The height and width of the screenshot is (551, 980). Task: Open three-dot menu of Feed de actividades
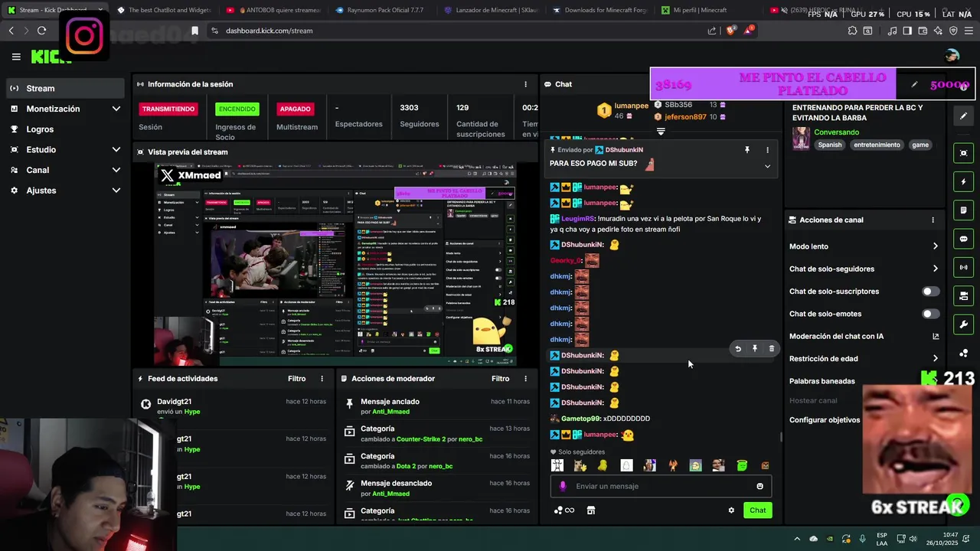point(322,379)
